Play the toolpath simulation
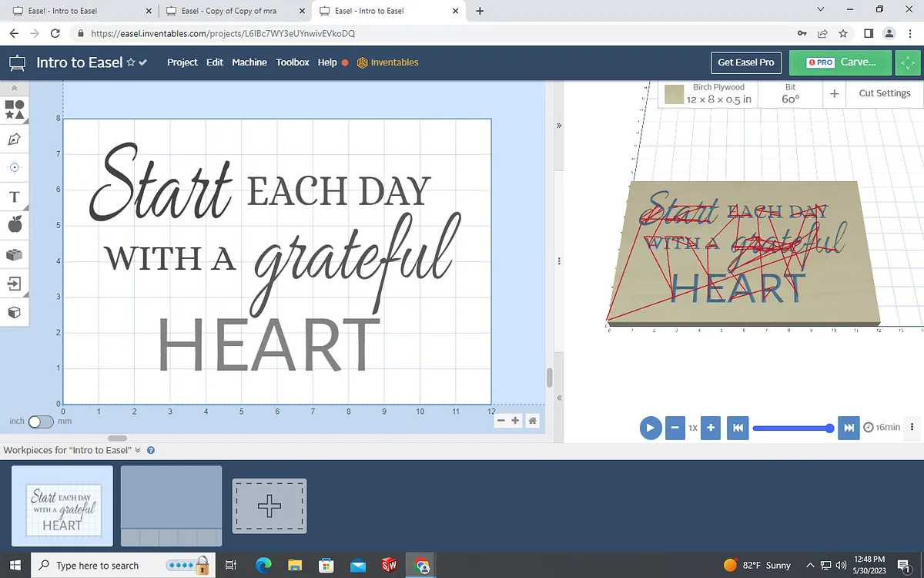Viewport: 924px width, 578px height. [650, 427]
